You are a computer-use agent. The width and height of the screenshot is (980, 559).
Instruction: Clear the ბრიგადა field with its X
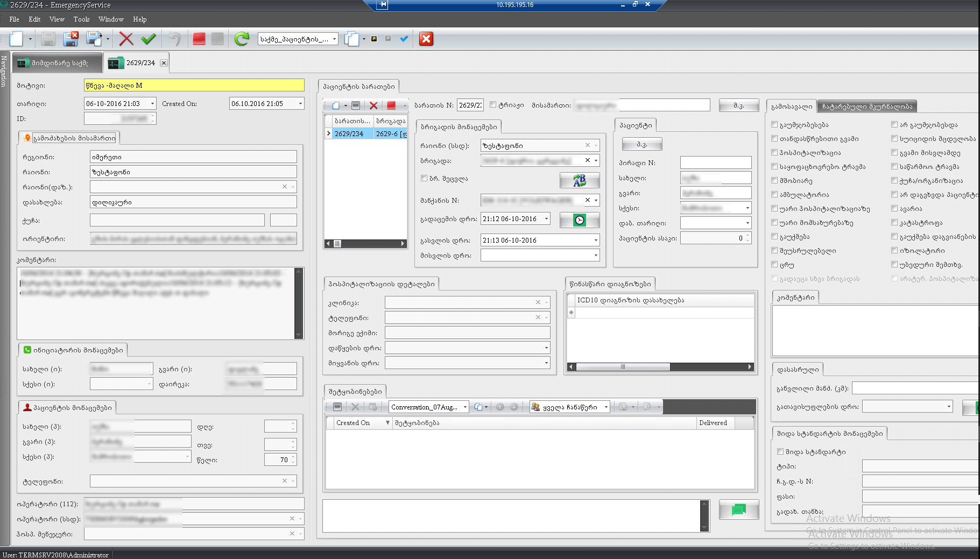click(588, 160)
